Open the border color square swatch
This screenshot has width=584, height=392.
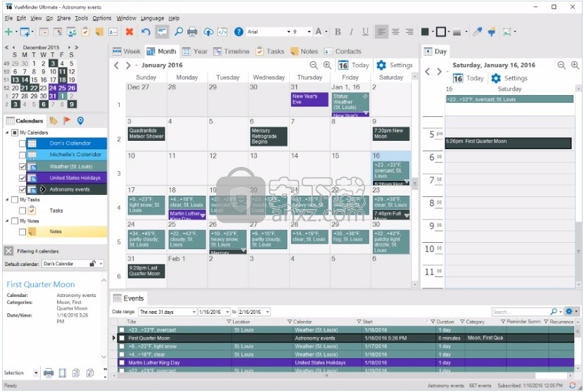440,32
